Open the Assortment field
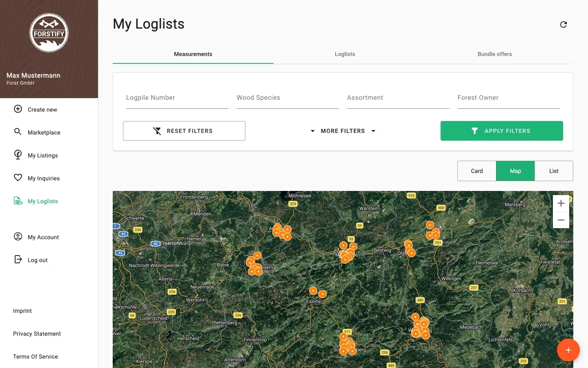The image size is (588, 368). coord(398,98)
